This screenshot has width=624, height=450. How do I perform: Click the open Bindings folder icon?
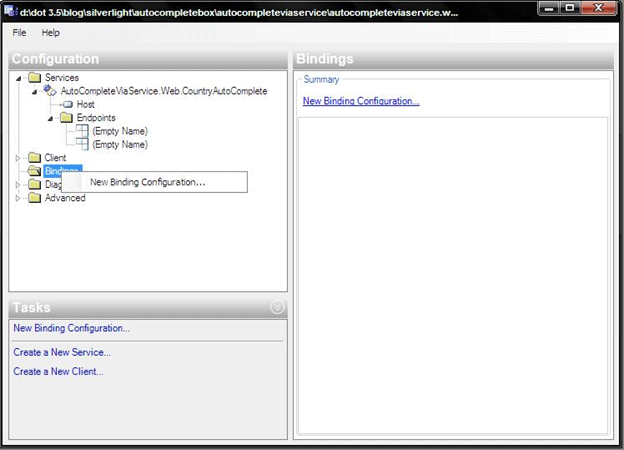(x=35, y=171)
